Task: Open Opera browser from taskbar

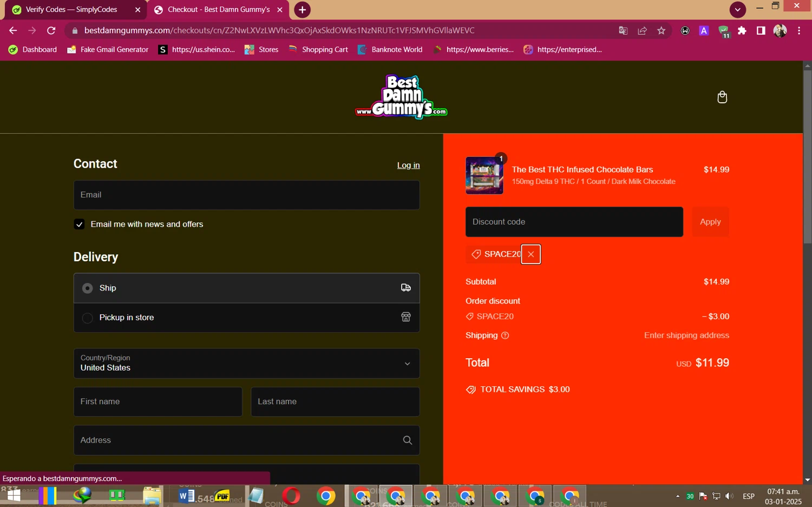Action: click(291, 496)
